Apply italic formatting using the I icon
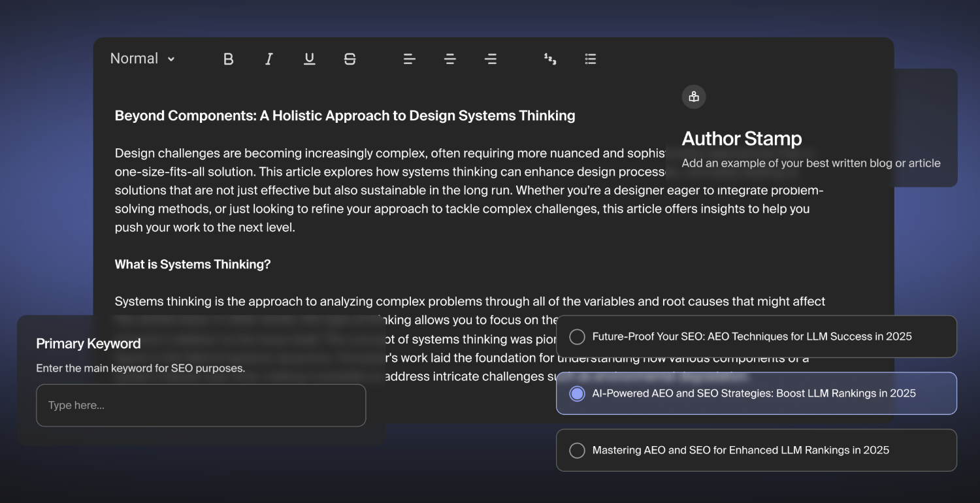Image resolution: width=980 pixels, height=503 pixels. point(269,59)
